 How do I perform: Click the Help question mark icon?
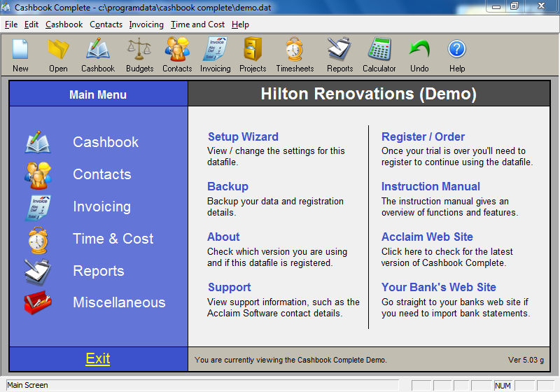[x=457, y=49]
